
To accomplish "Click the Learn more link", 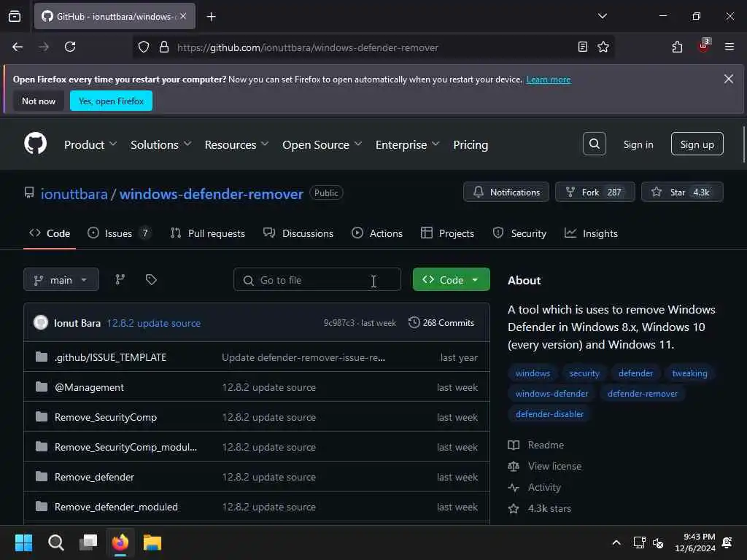I will 549,79.
